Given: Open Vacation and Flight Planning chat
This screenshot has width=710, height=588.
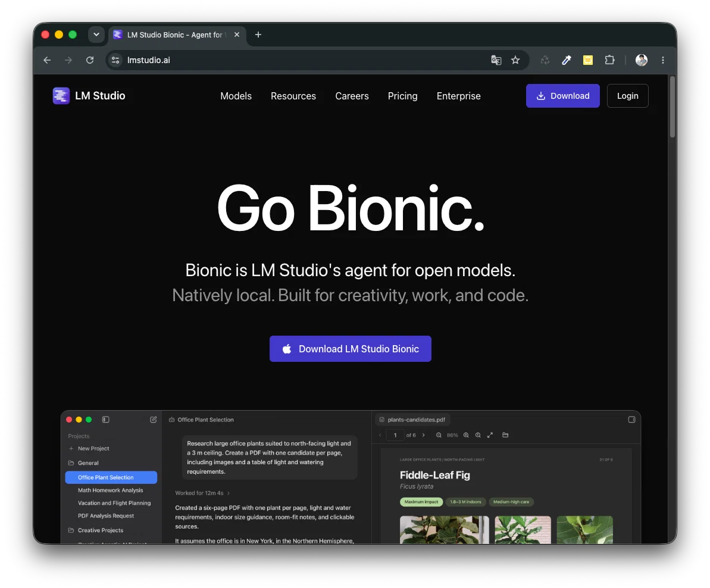Looking at the screenshot, I should 114,503.
